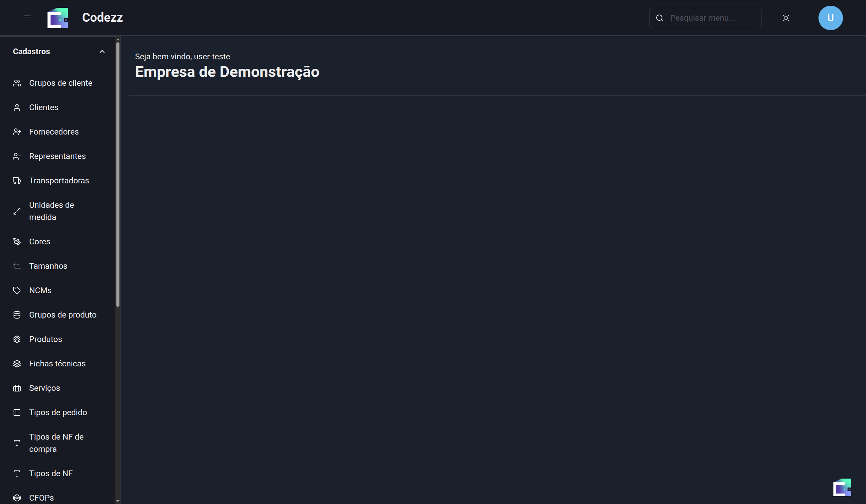Click the Cores pen icon
Screen dimensions: 866x504
17,242
